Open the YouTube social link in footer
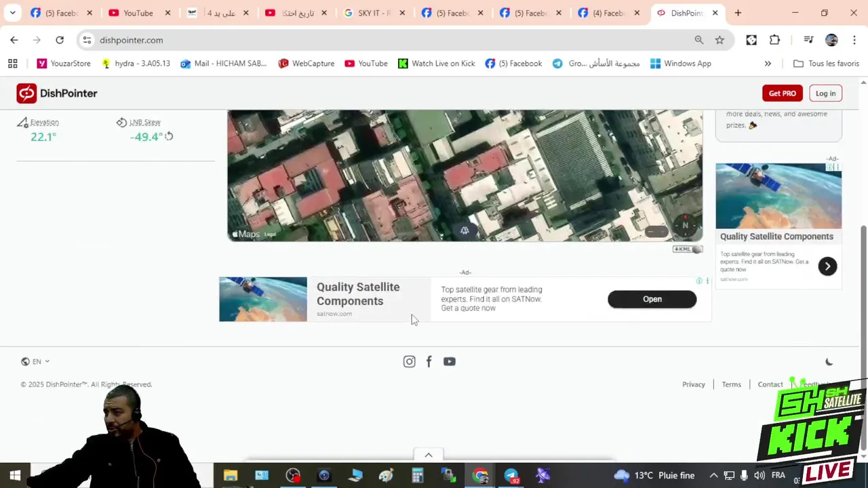This screenshot has height=488, width=868. pyautogui.click(x=450, y=362)
